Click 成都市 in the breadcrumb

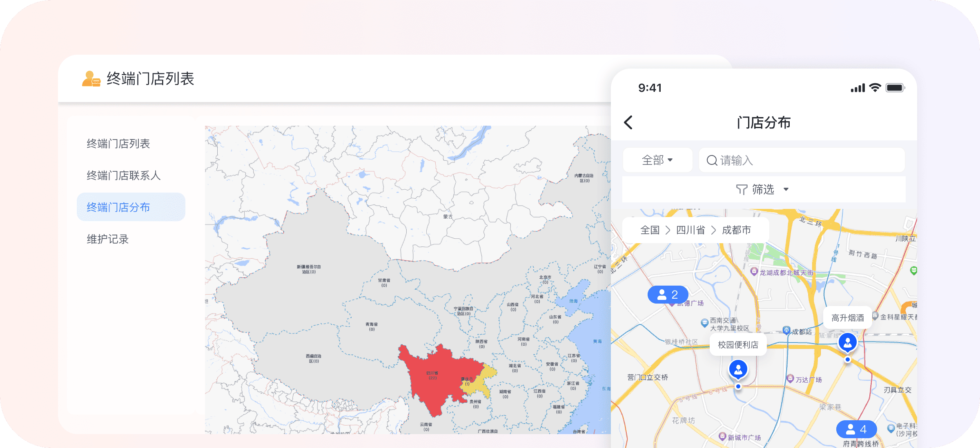coord(736,230)
